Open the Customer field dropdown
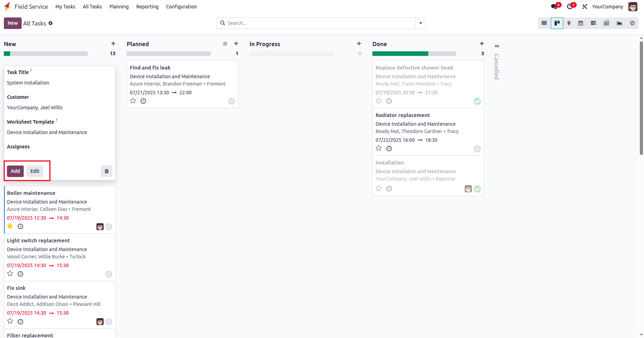Screen dimensions: 644x338 pos(59,108)
